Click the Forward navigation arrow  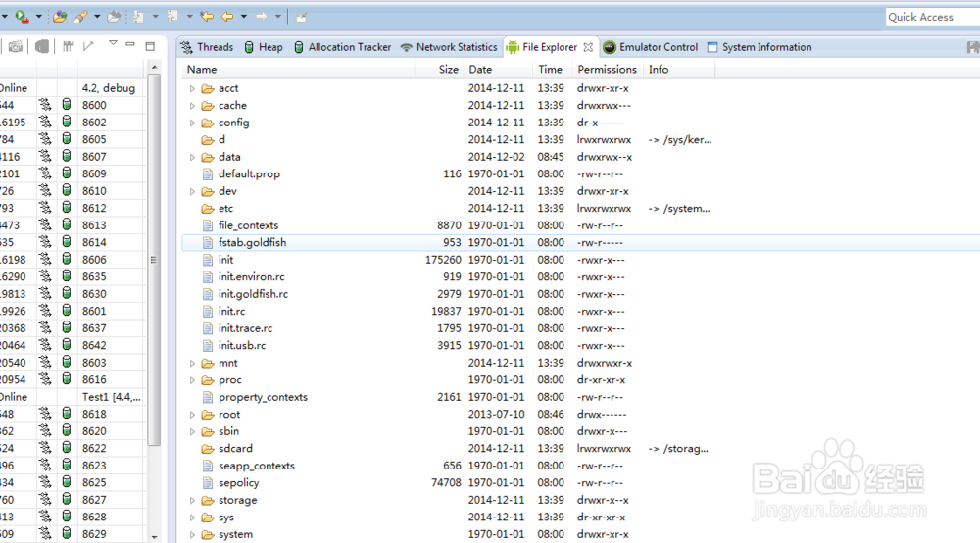tap(262, 17)
